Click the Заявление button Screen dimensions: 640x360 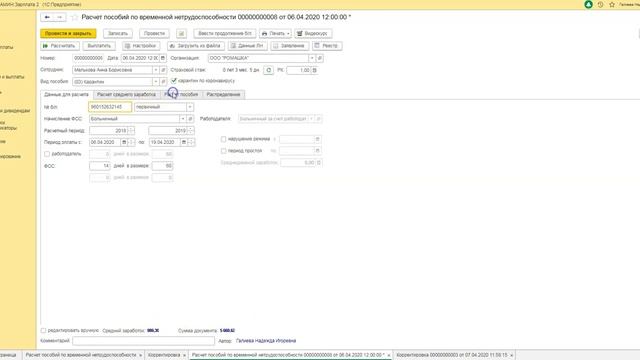289,46
